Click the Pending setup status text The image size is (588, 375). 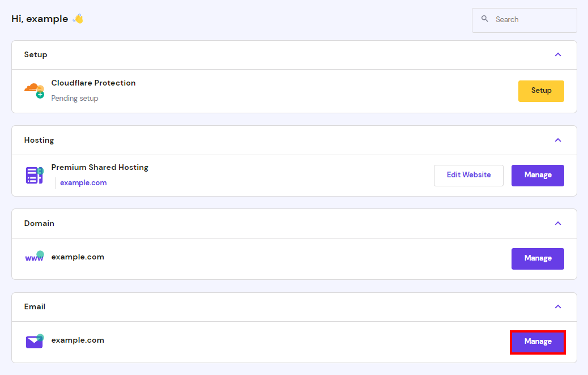tap(75, 98)
